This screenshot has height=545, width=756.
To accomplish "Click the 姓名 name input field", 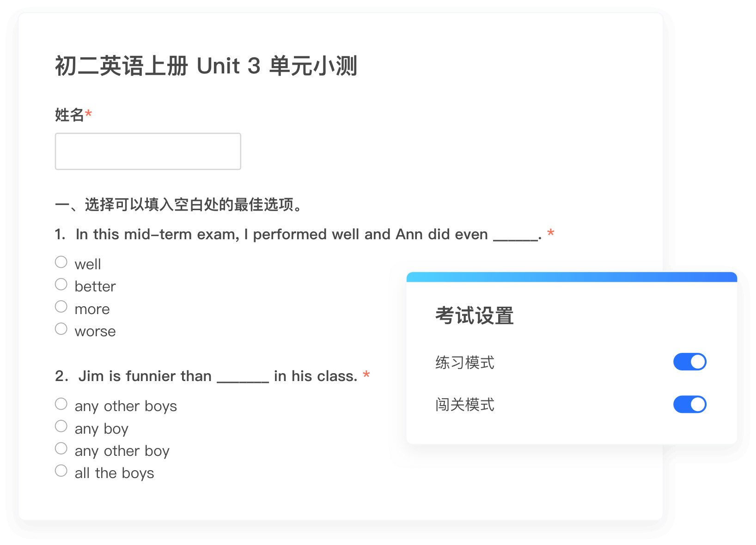I will [x=148, y=151].
